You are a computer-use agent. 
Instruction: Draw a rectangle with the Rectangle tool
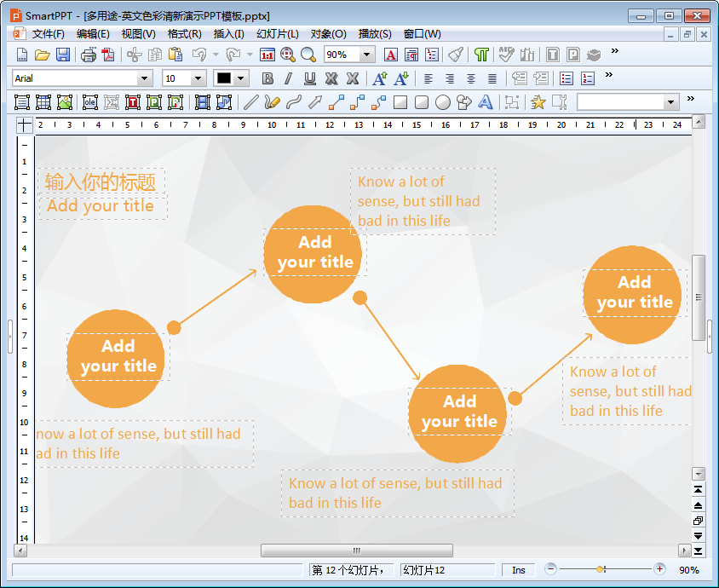click(x=400, y=102)
